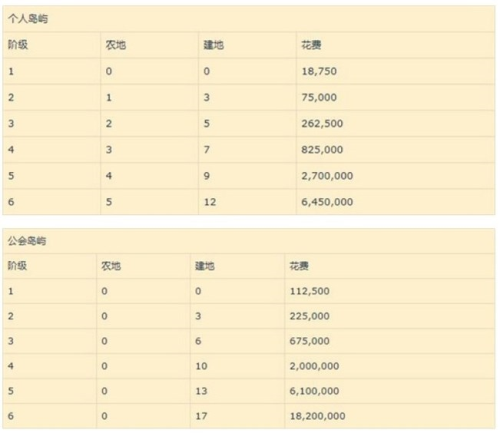Image resolution: width=500 pixels, height=433 pixels.
Task: Select the 花费 header in personal island table
Action: (x=311, y=45)
